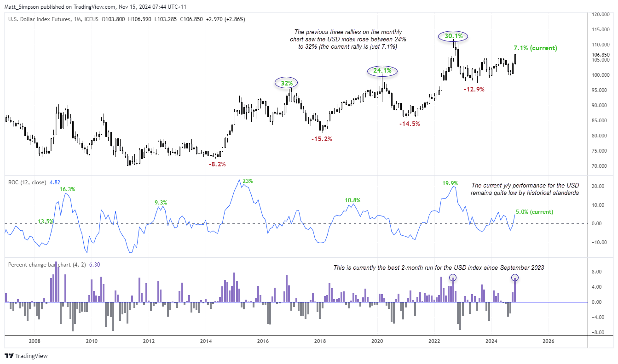Click the 13.5% ROC label
The image size is (618, 364).
point(46,221)
